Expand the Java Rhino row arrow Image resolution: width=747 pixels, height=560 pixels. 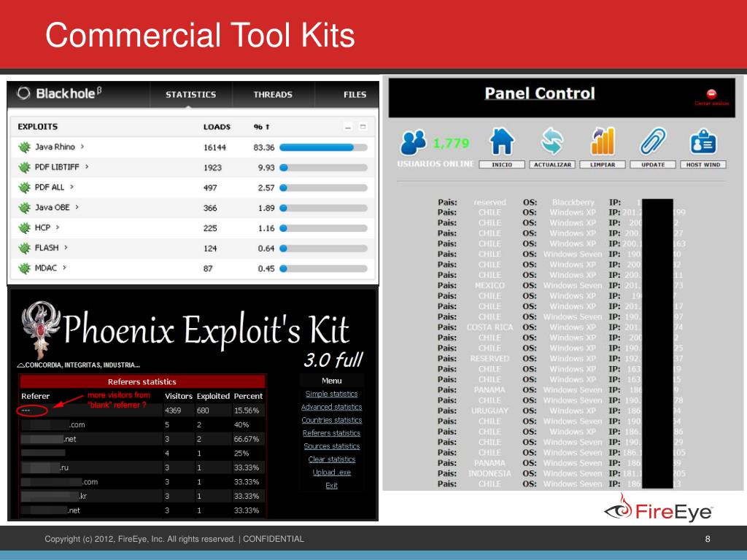click(x=82, y=147)
